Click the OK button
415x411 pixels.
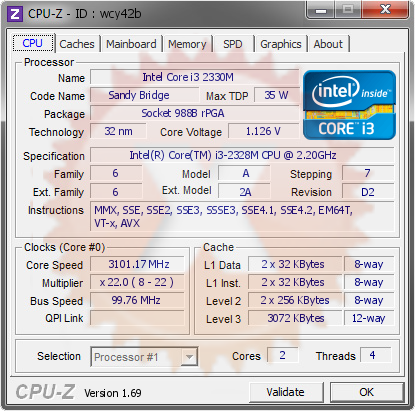[x=366, y=392]
